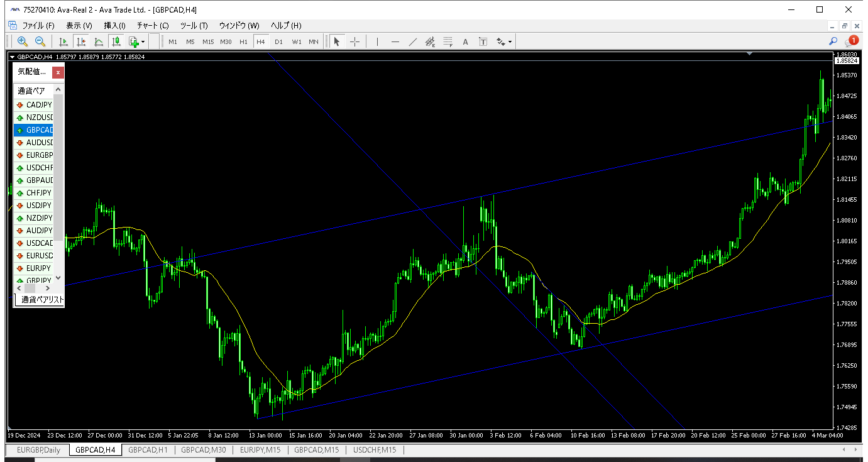Select GBPAUD in the pair list
This screenshot has width=868, height=462.
pos(34,180)
